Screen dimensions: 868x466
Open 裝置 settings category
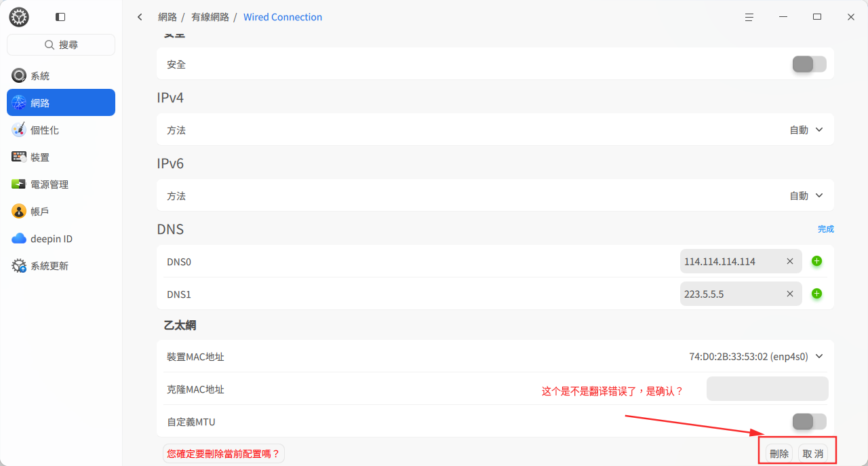(61, 157)
